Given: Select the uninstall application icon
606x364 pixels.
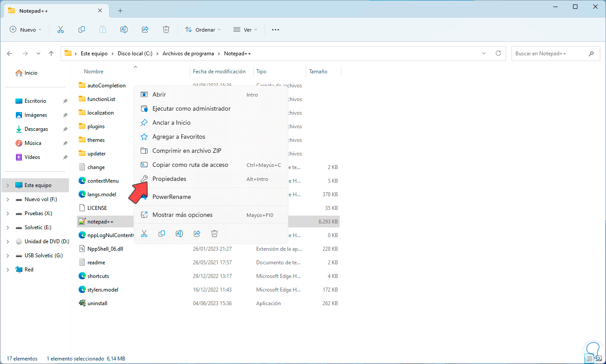Looking at the screenshot, I should (82, 303).
